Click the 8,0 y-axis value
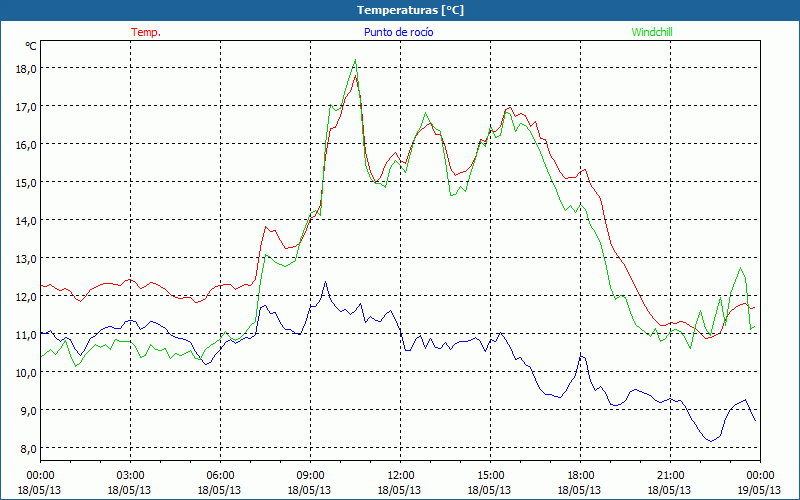 coord(28,448)
